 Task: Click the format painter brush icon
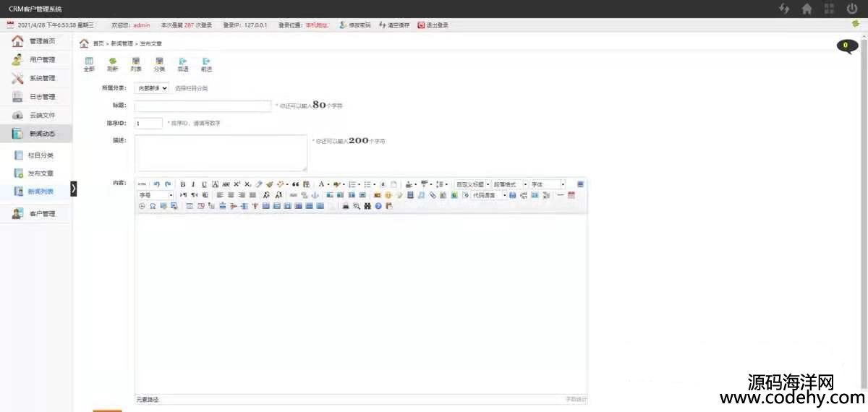[x=269, y=184]
